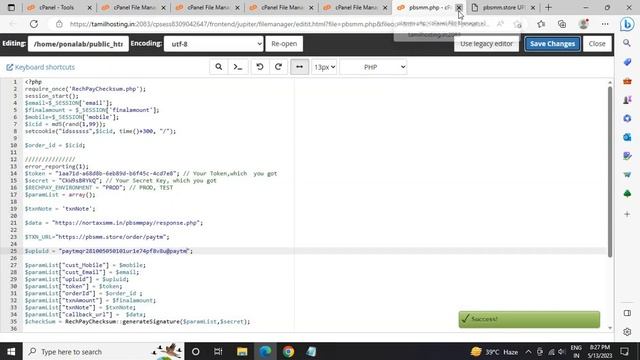This screenshot has height=360, width=640.
Task: Open the notification center icon
Action: pyautogui.click(x=624, y=351)
